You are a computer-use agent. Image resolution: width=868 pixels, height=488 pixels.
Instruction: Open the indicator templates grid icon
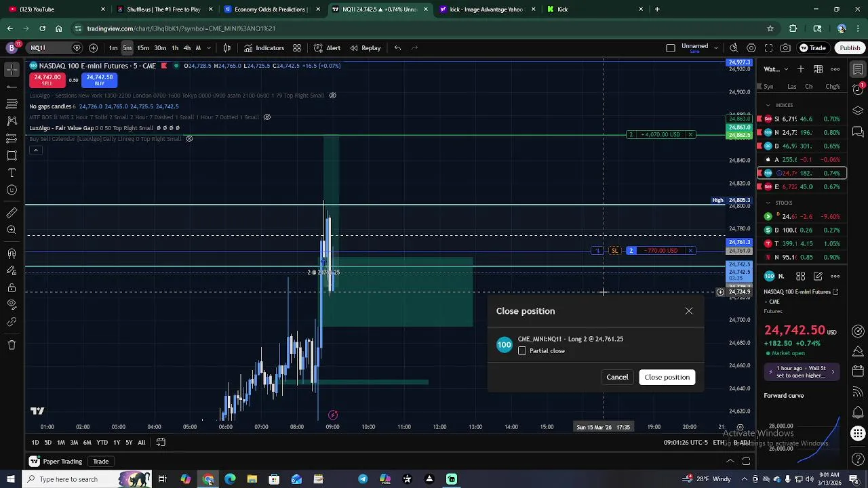click(x=297, y=48)
